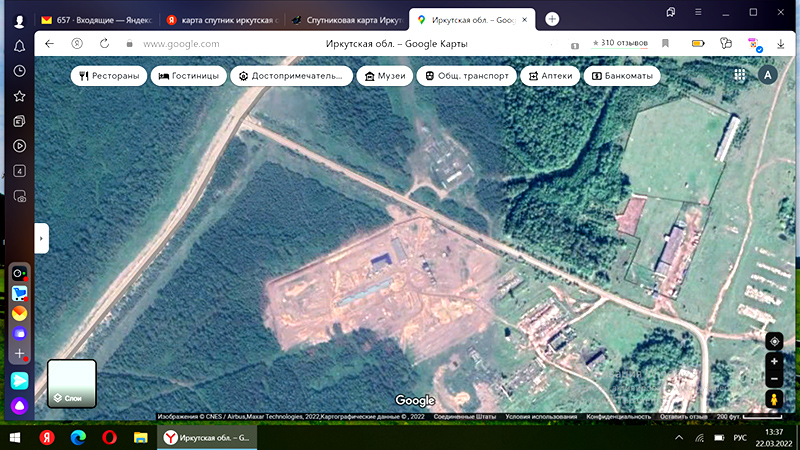This screenshot has height=450, width=800.
Task: Open video play icon in sidebar
Action: 19,146
